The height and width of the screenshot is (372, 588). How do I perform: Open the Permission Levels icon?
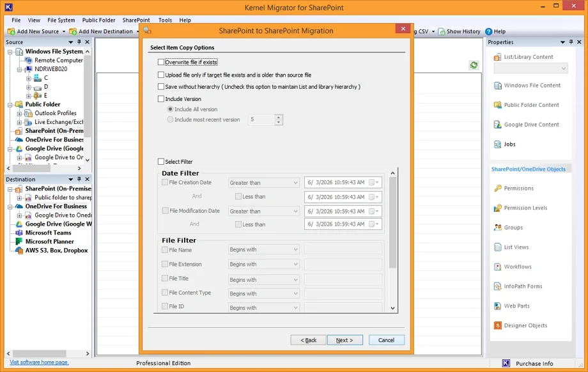coord(498,208)
